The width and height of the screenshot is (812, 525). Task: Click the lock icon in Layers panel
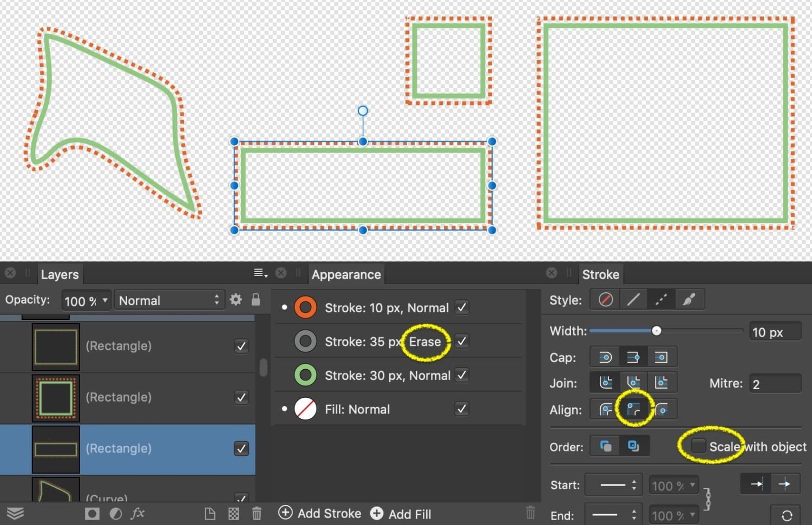(256, 300)
